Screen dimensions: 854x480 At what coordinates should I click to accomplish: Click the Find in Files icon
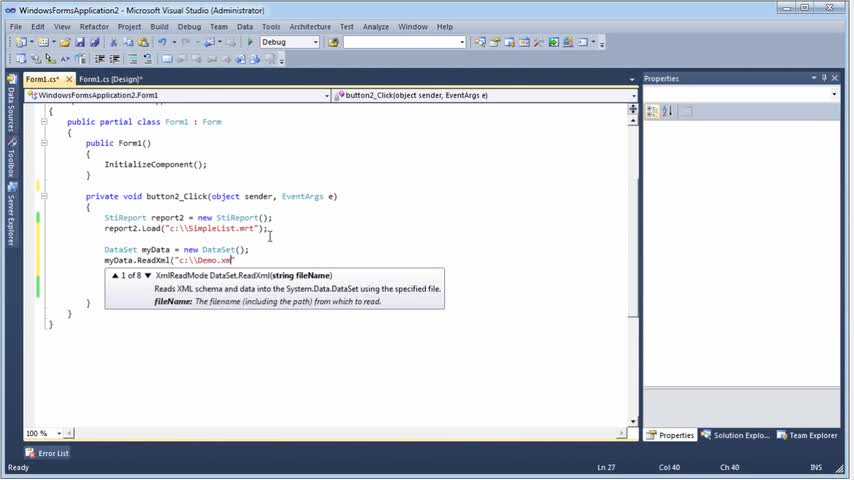coord(333,42)
